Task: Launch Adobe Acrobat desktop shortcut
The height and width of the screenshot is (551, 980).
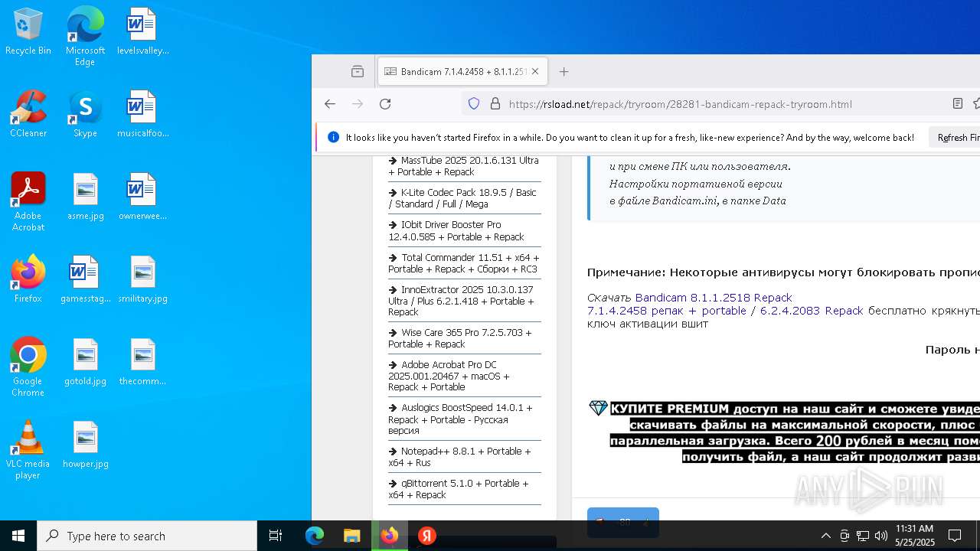Action: (28, 202)
